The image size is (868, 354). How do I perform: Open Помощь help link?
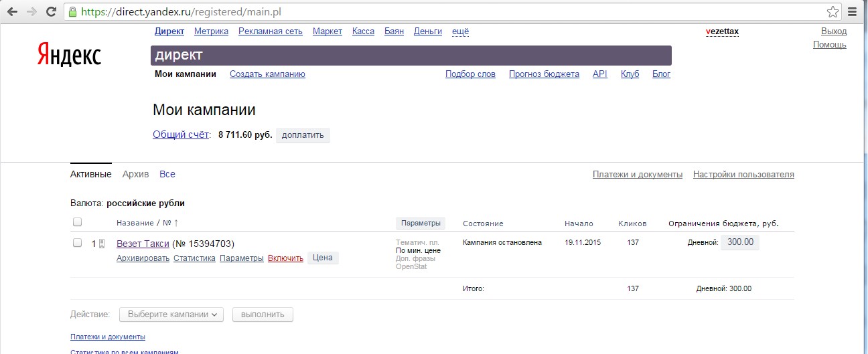[x=830, y=45]
